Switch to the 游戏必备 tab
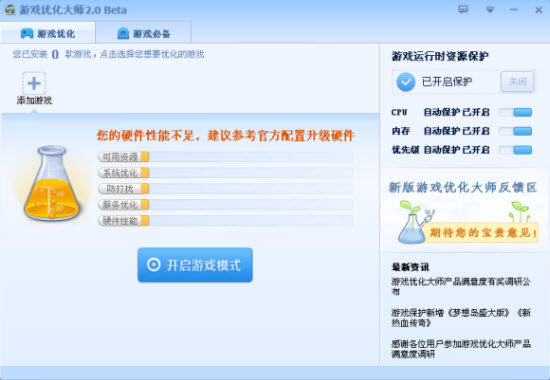The width and height of the screenshot is (550, 380). pos(143,33)
